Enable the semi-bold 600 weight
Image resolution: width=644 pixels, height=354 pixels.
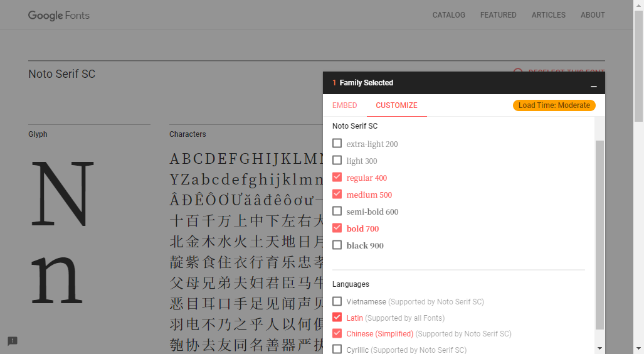click(x=337, y=211)
